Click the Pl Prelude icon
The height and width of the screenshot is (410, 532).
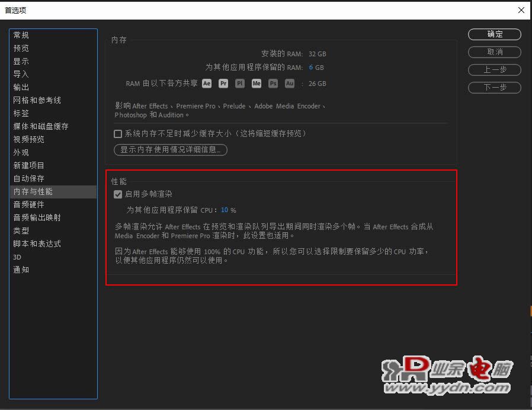240,84
